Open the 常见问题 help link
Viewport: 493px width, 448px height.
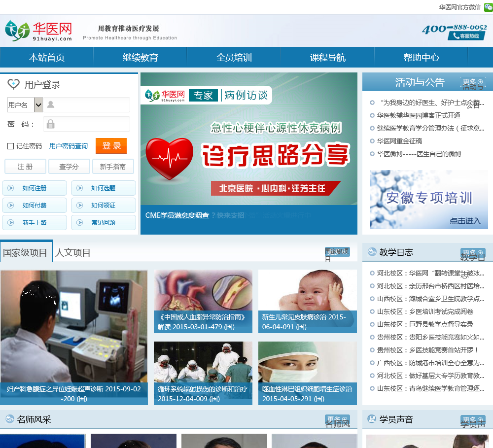(x=104, y=223)
